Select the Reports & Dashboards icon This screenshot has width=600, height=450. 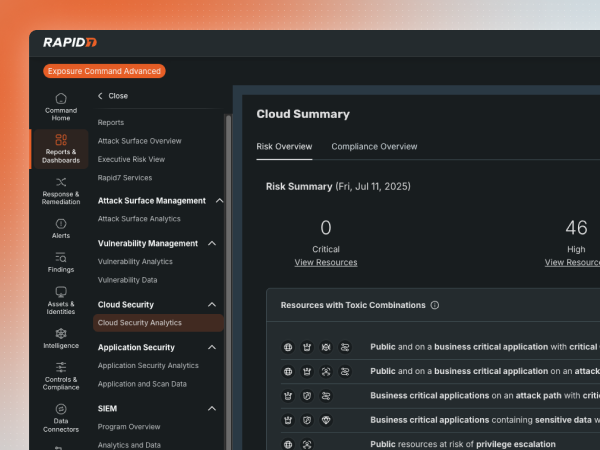point(61,148)
